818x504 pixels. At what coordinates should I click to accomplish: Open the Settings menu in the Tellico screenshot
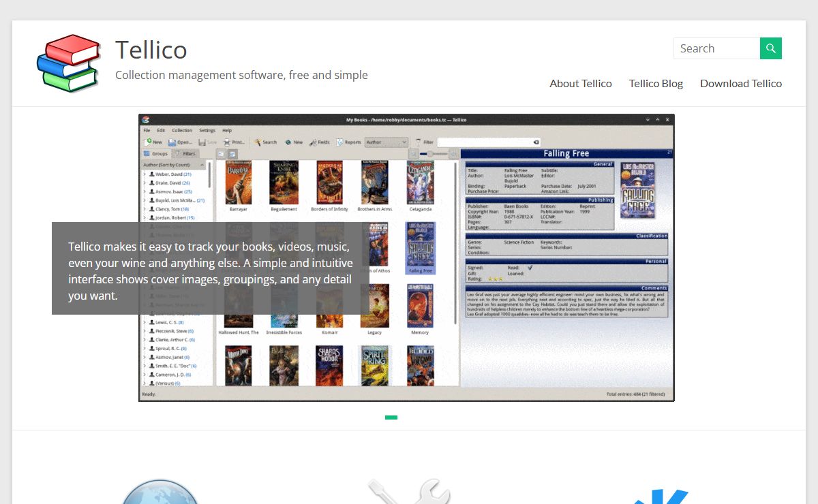coord(207,130)
